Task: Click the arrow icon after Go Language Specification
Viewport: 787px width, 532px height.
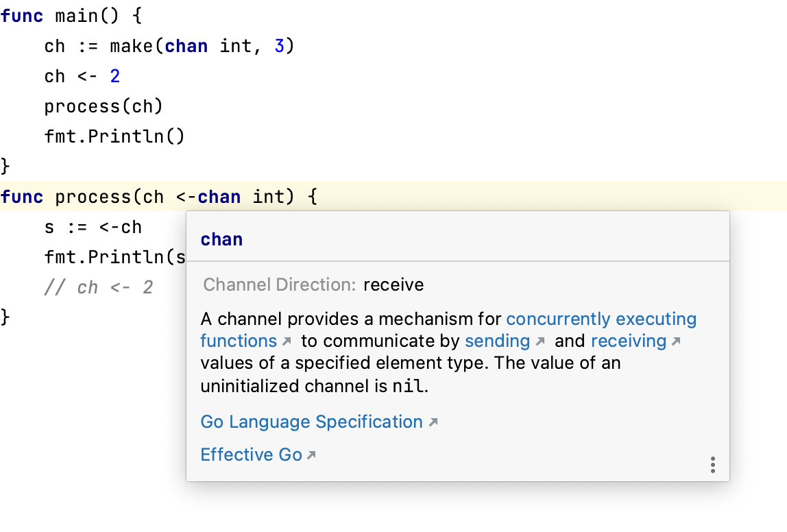Action: (x=433, y=421)
